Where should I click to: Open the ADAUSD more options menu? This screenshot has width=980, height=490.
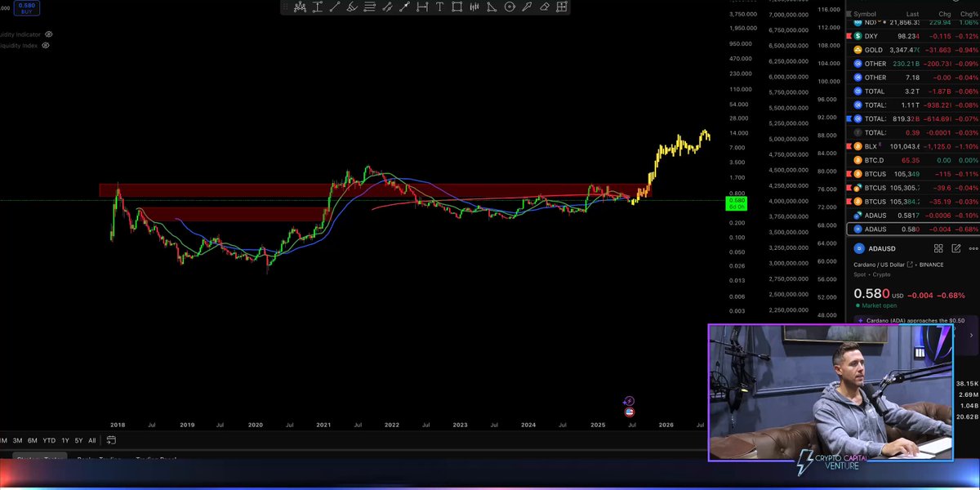[x=973, y=248]
